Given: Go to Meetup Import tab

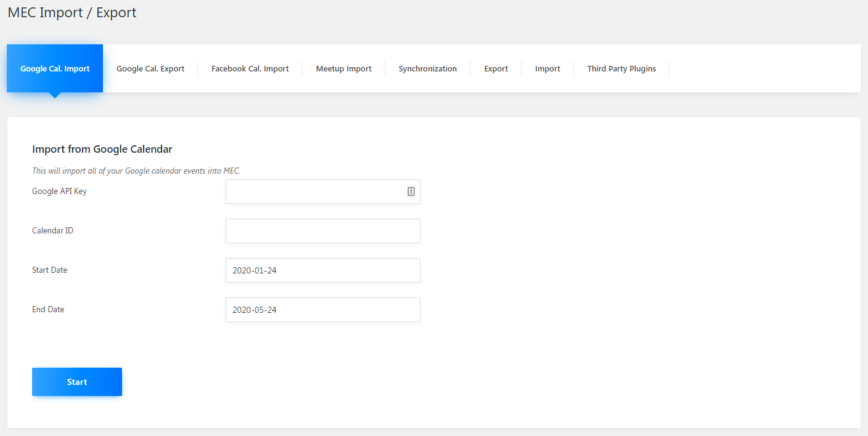Looking at the screenshot, I should coord(344,68).
